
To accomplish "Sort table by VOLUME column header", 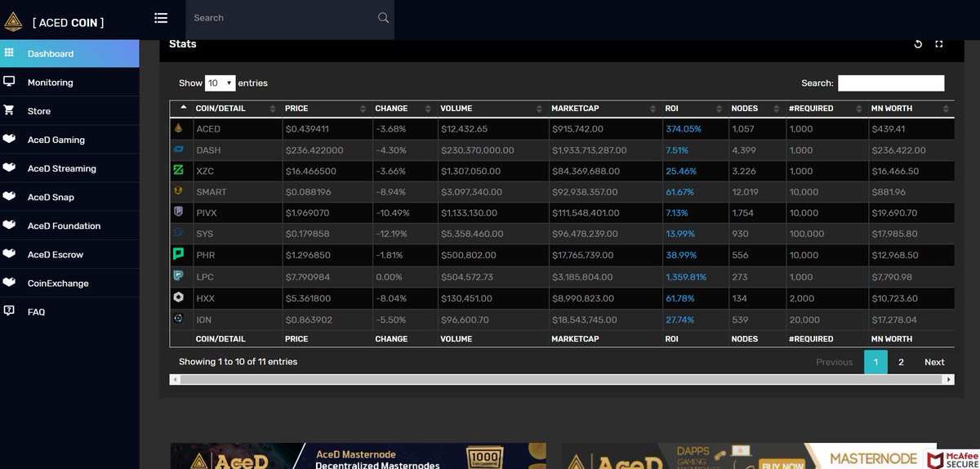I will pos(492,108).
